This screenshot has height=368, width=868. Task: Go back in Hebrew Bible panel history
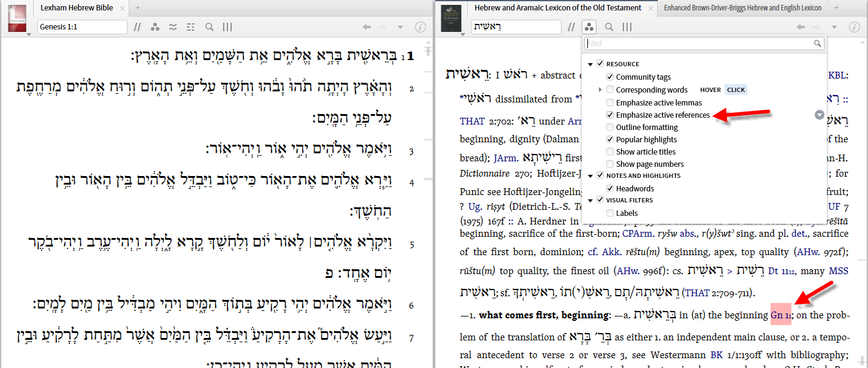click(x=367, y=27)
